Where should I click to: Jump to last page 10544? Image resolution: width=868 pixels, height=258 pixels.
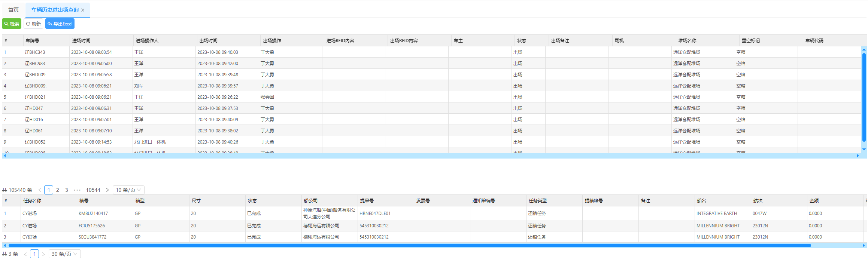[93, 190]
